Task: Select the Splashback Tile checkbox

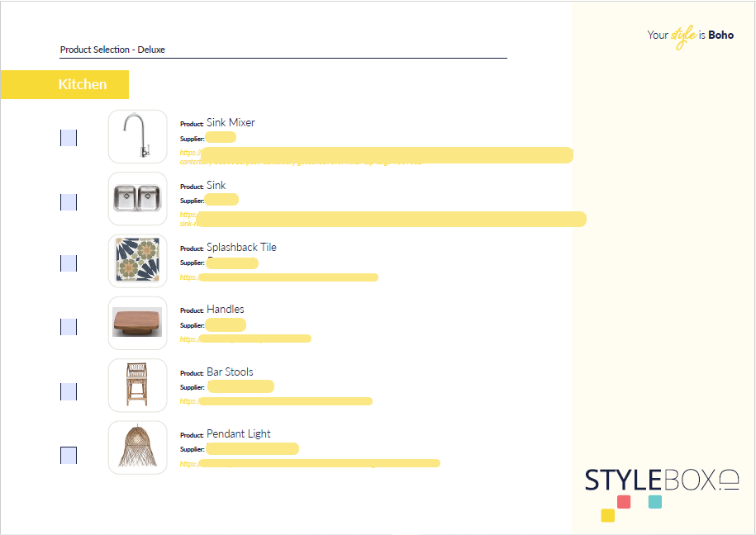Action: [69, 263]
